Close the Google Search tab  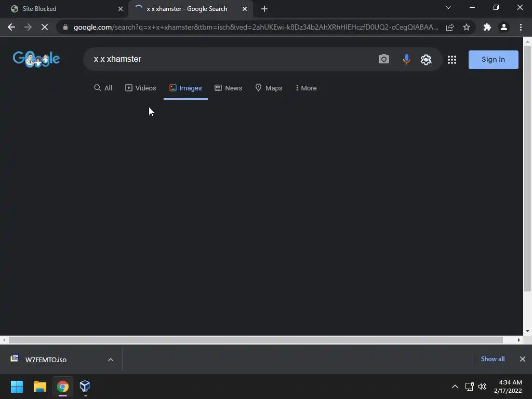pyautogui.click(x=245, y=9)
